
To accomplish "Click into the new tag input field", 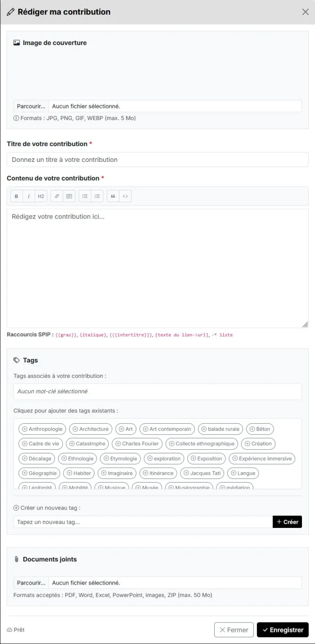I will point(143,522).
